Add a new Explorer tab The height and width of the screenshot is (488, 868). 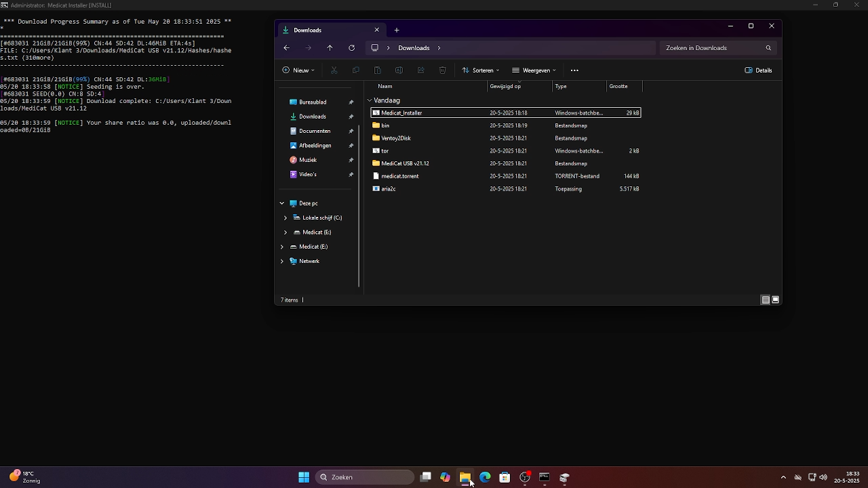397,30
